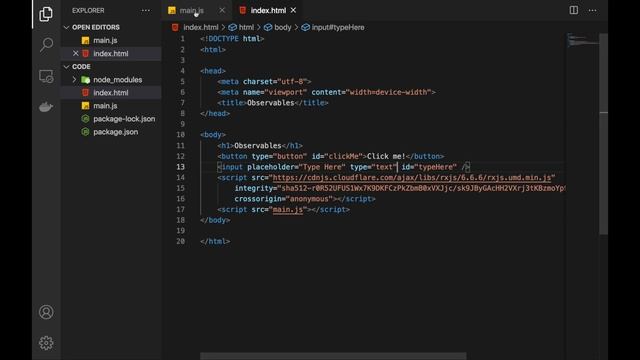
Task: Click the DOCTYPE html declaration
Action: (232, 39)
